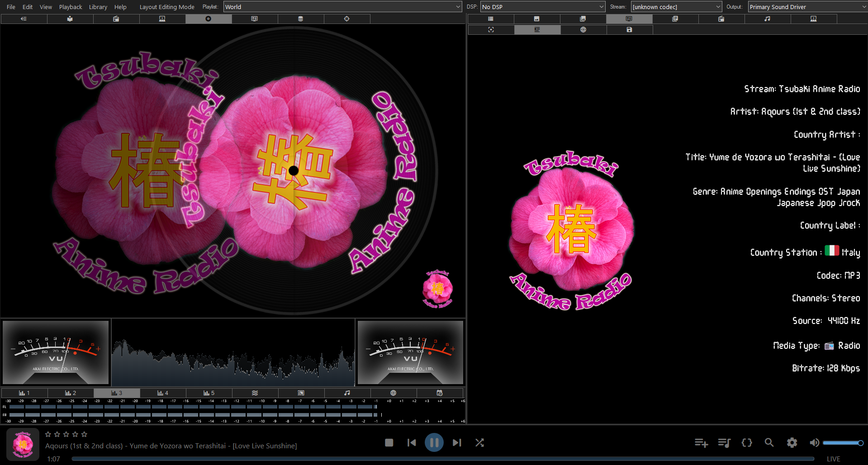Viewport: 868px width, 465px height.
Task: Open the Edit menu
Action: (x=28, y=7)
